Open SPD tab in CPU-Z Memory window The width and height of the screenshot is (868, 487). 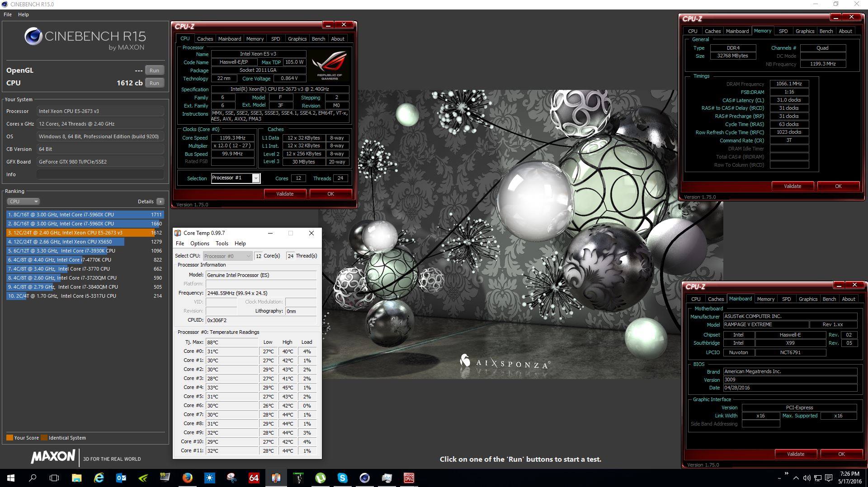click(x=783, y=31)
